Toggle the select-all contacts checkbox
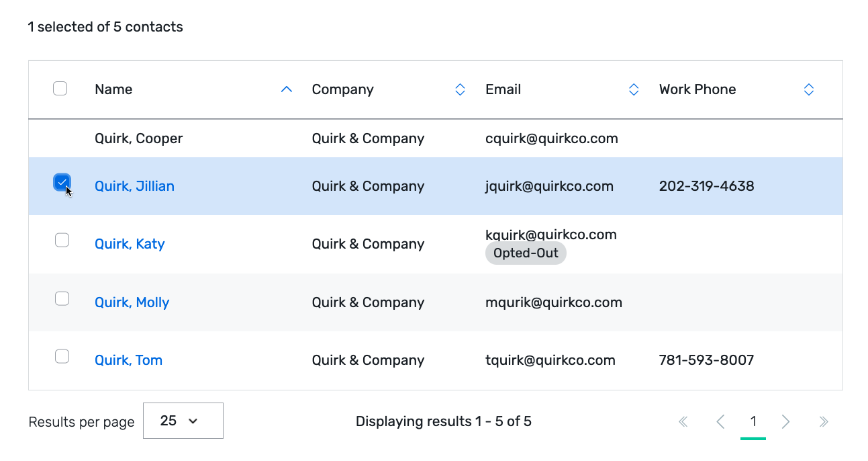 click(x=60, y=87)
